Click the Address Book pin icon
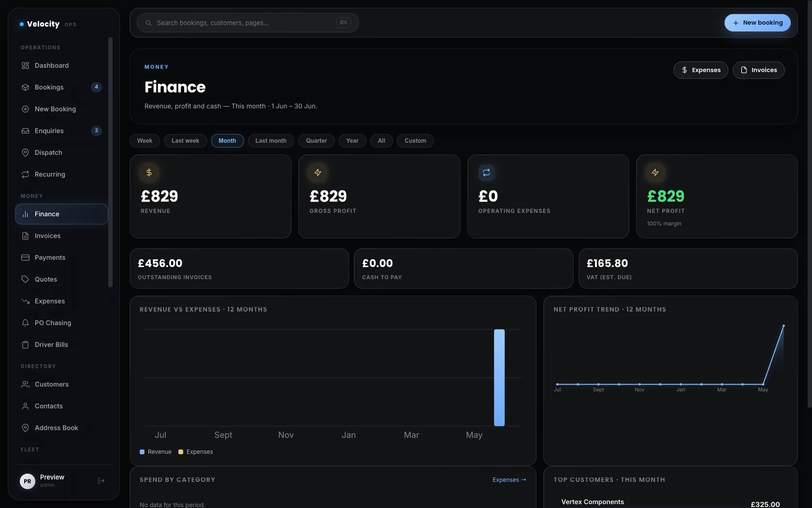Viewport: 812px width, 508px height. click(x=25, y=428)
